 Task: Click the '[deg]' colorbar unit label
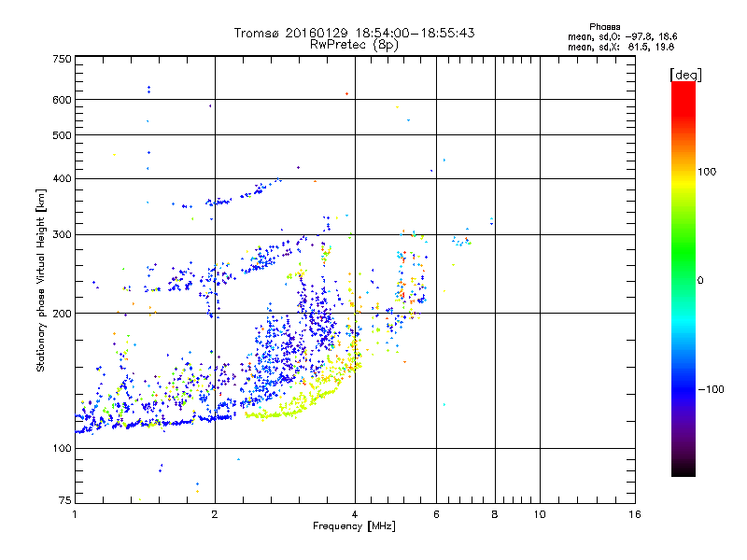tap(685, 75)
